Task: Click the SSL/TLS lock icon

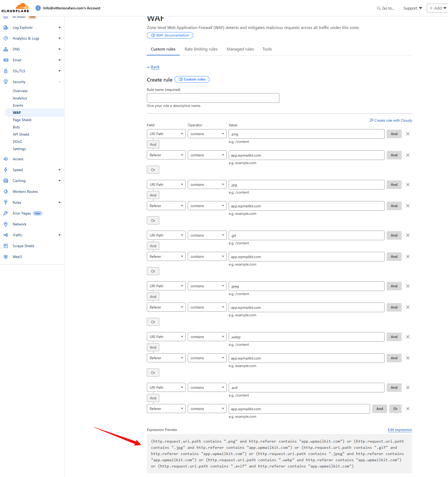Action: coord(6,71)
